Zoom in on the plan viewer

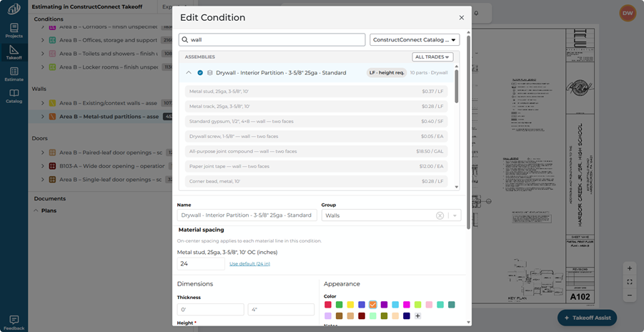[x=629, y=268]
